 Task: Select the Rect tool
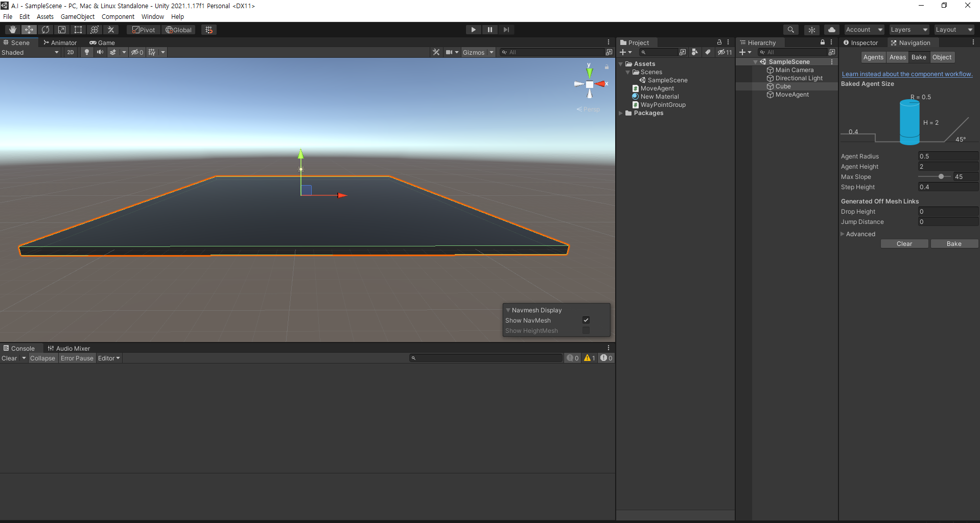[x=78, y=30]
